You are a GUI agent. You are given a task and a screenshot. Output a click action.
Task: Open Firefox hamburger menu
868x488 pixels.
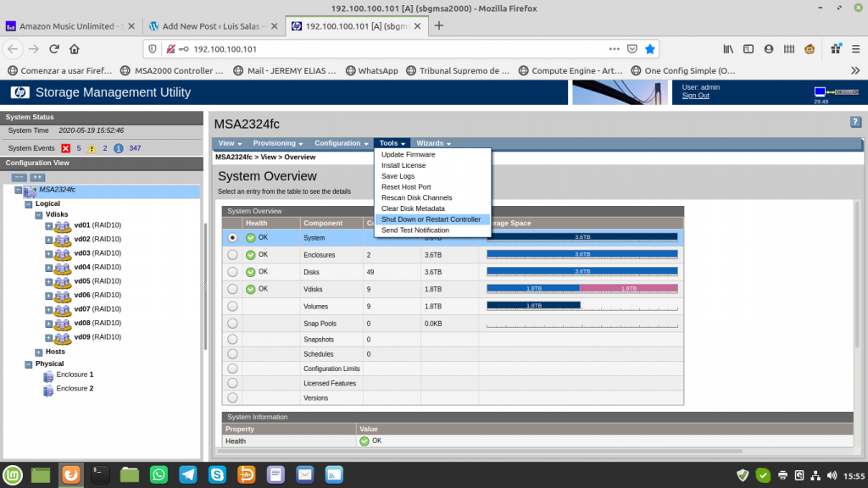pos(856,48)
